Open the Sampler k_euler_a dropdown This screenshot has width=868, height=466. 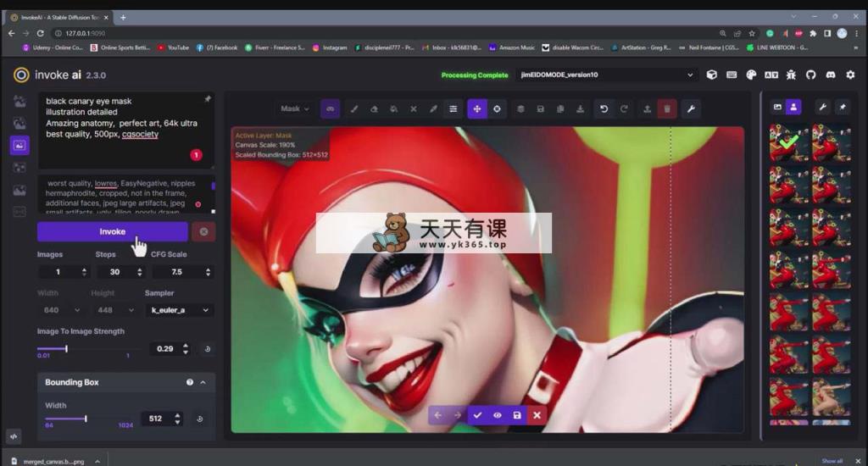pos(180,310)
